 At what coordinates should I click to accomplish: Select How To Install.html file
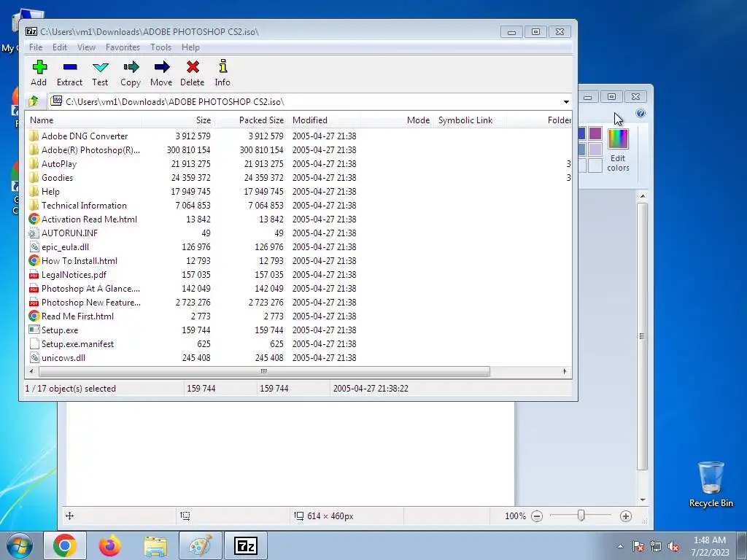coord(79,260)
